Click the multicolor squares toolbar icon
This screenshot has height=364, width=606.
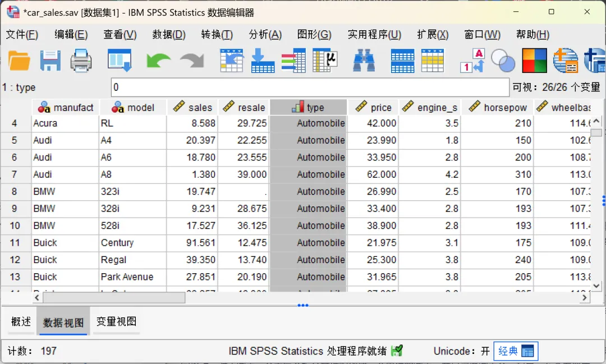pos(535,61)
